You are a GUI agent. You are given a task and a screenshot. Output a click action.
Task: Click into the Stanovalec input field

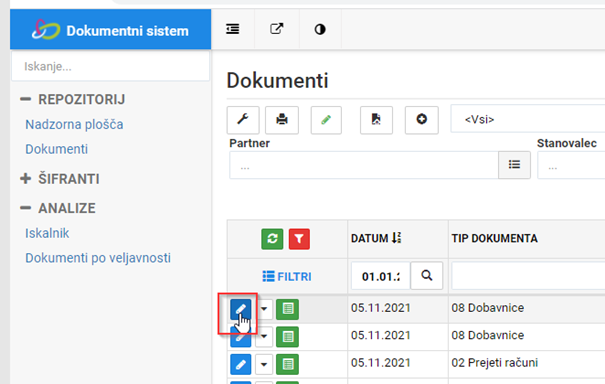[571, 165]
